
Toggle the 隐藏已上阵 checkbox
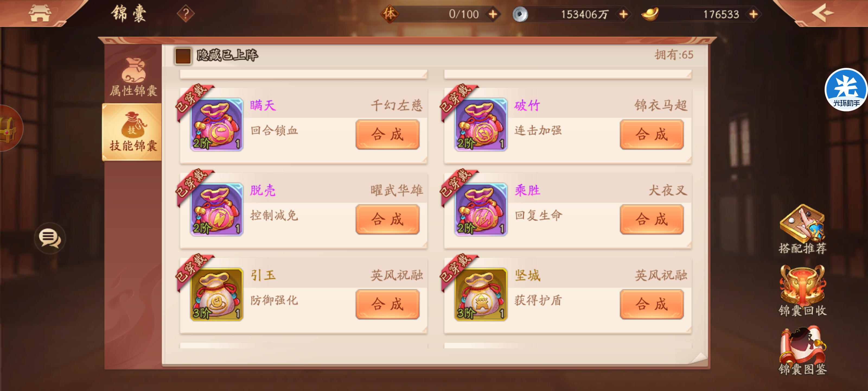(x=183, y=56)
